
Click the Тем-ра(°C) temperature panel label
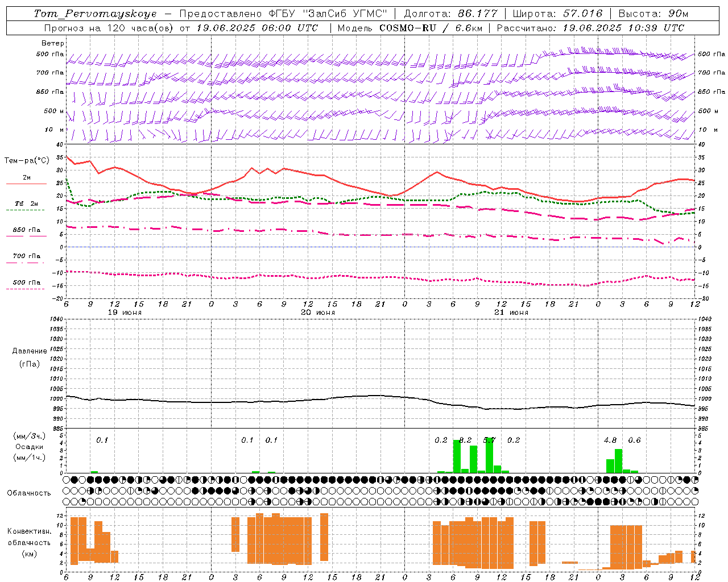(x=27, y=161)
